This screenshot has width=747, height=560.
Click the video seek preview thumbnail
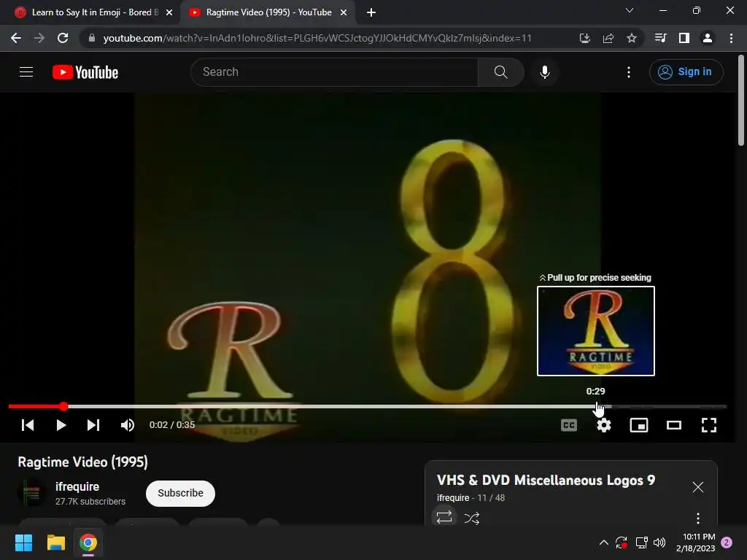(596, 331)
